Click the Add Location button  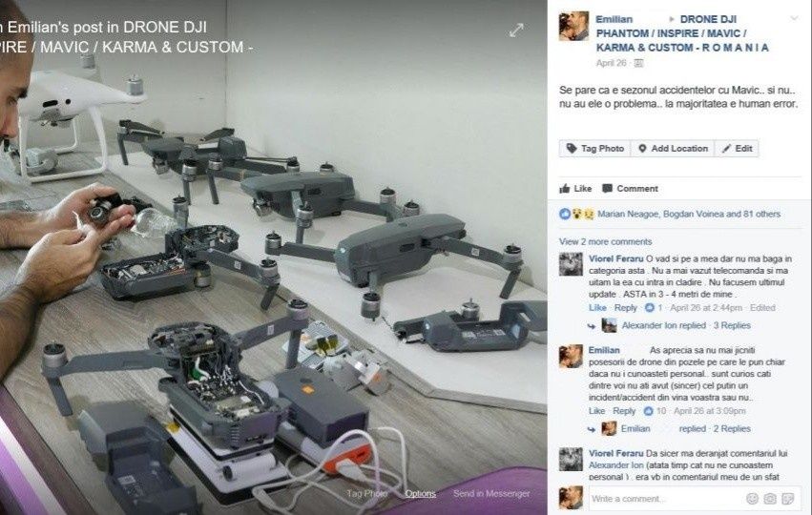point(672,149)
